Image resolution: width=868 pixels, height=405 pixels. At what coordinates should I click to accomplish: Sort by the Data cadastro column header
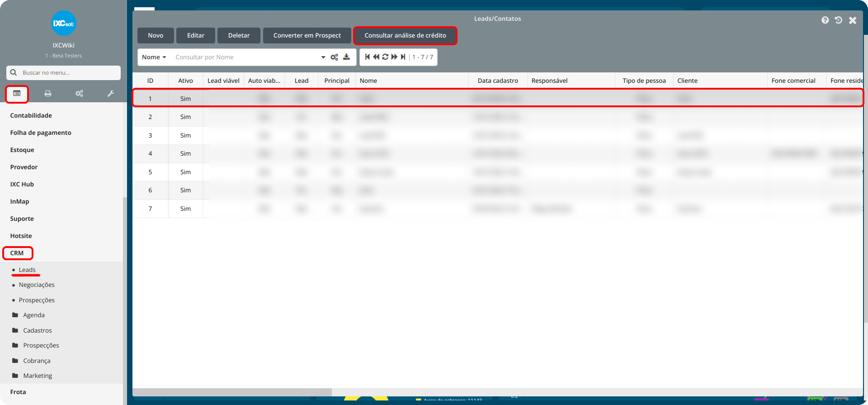[498, 81]
